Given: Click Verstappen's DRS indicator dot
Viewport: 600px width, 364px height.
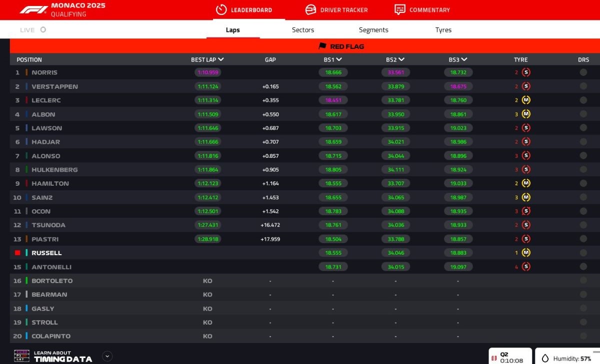Looking at the screenshot, I should click(x=583, y=86).
